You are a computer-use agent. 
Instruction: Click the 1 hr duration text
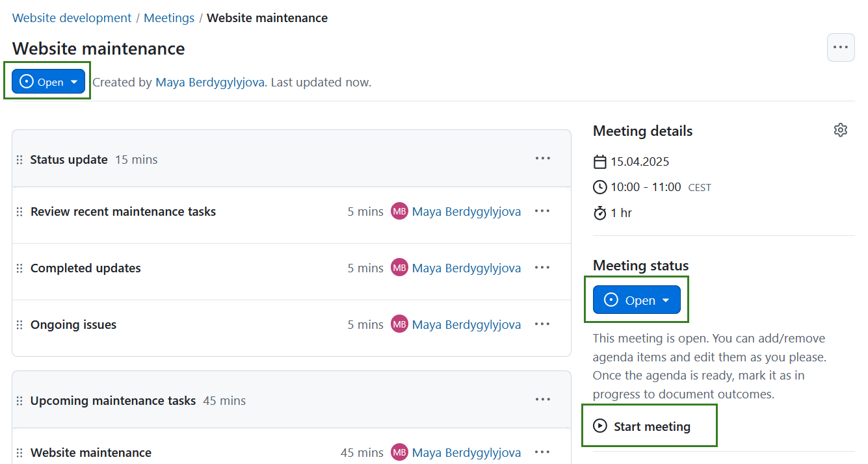coord(621,213)
